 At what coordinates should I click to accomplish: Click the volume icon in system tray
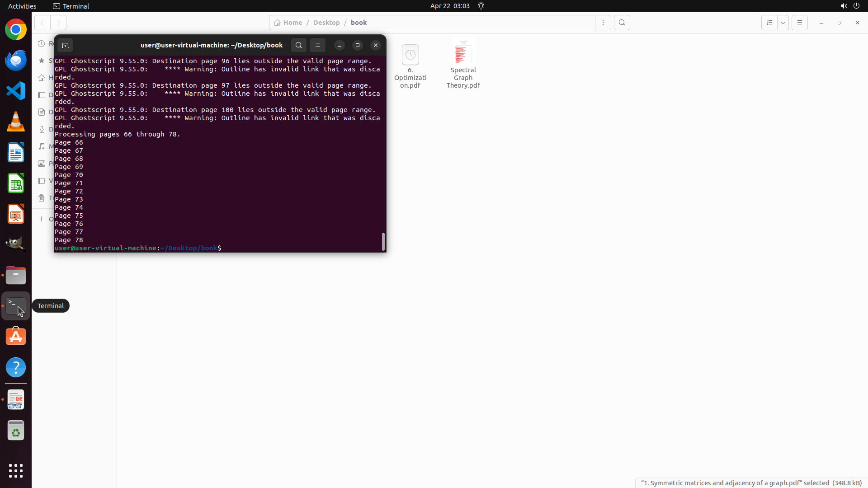(844, 6)
